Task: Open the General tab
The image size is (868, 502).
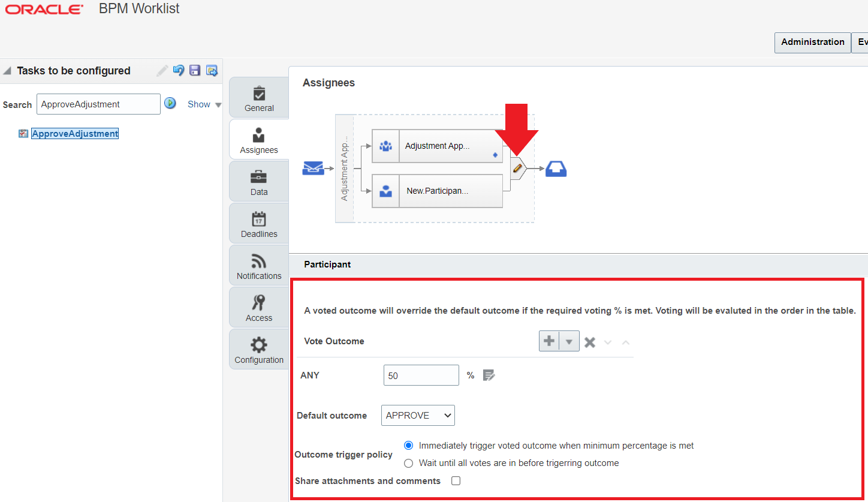Action: [x=259, y=98]
